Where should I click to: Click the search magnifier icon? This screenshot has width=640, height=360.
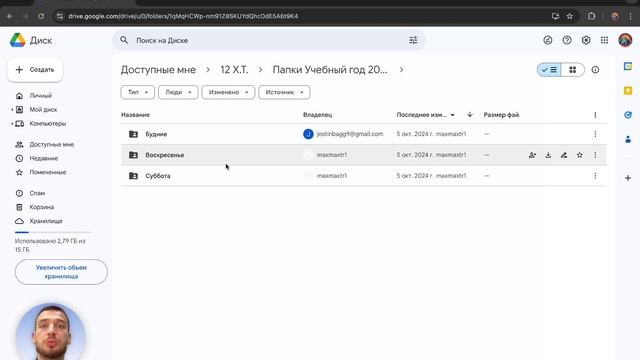[124, 40]
